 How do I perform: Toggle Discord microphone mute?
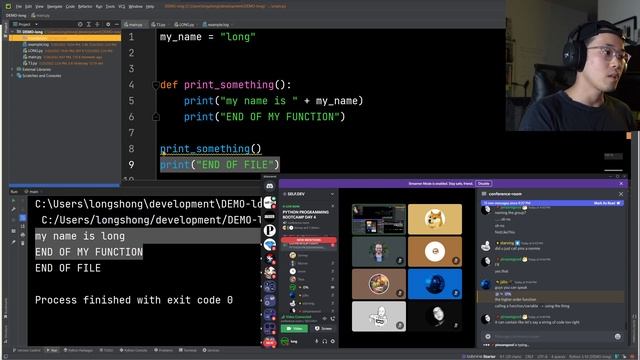pos(316,341)
